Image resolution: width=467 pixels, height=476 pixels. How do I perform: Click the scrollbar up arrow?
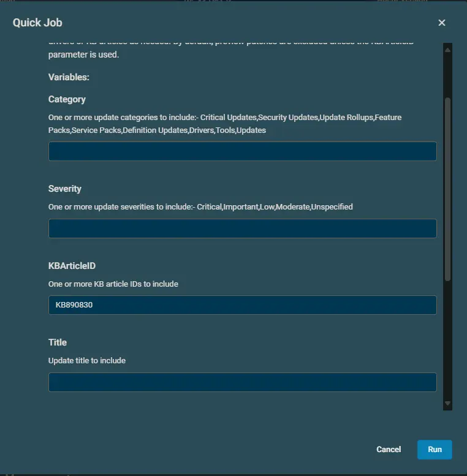pos(447,49)
